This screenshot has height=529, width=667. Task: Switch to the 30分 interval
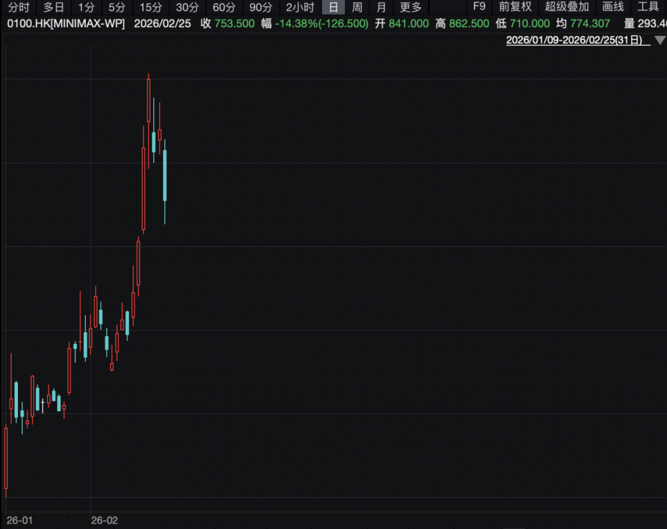[187, 7]
